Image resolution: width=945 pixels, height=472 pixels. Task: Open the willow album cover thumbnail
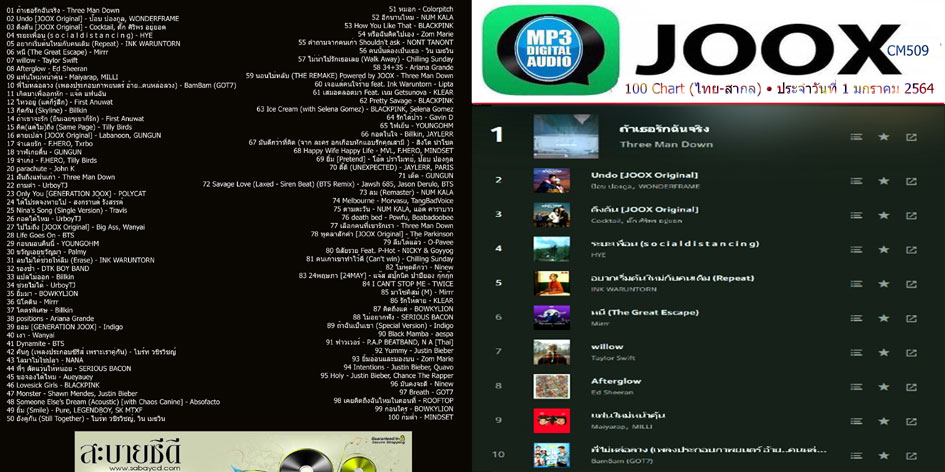point(551,352)
